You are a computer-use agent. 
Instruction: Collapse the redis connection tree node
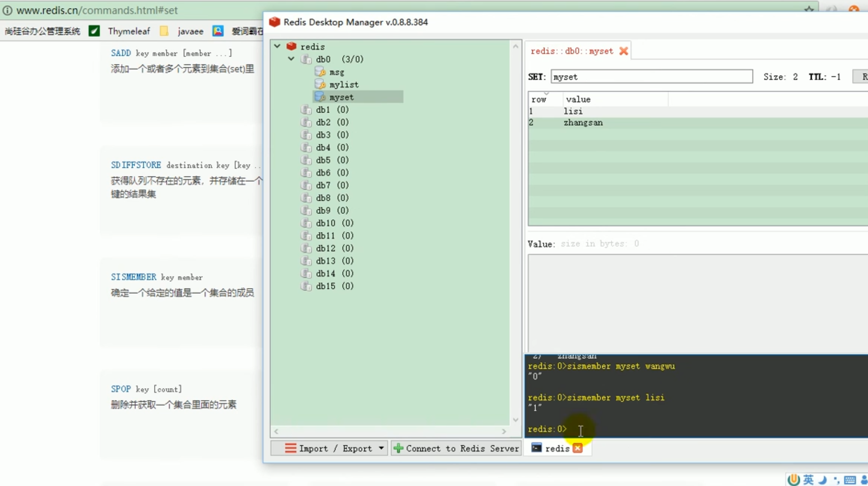pyautogui.click(x=277, y=46)
